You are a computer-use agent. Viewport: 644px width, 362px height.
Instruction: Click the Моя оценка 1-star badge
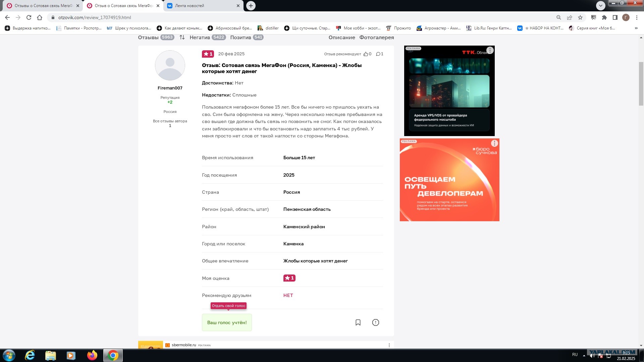pos(289,278)
